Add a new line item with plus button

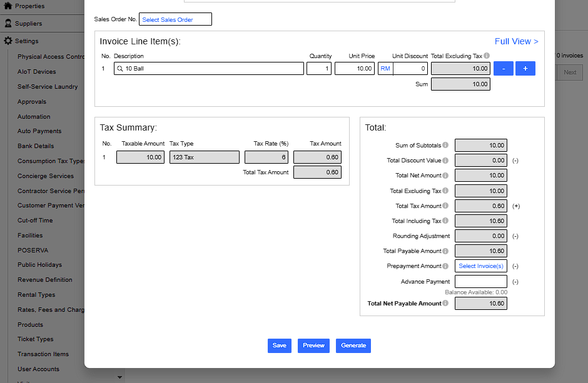point(525,69)
